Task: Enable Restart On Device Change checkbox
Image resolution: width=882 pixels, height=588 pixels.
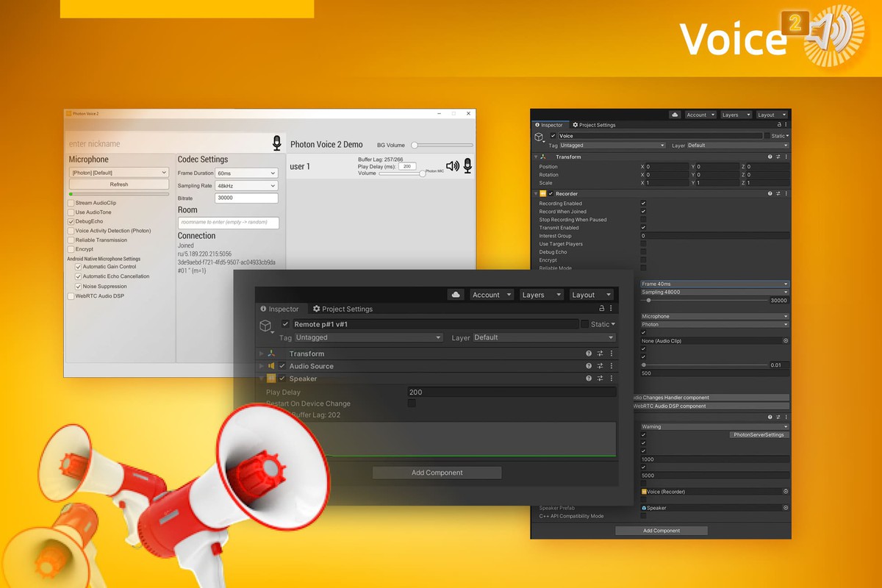Action: (x=412, y=404)
